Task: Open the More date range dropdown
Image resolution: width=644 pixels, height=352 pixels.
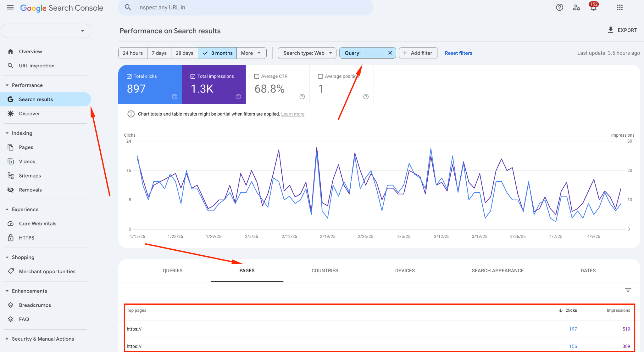Action: click(251, 53)
